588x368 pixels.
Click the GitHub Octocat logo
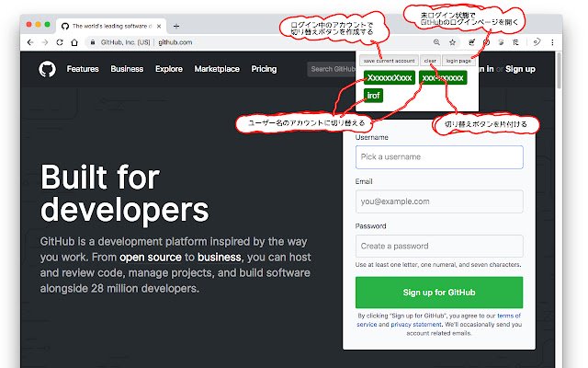click(x=47, y=69)
